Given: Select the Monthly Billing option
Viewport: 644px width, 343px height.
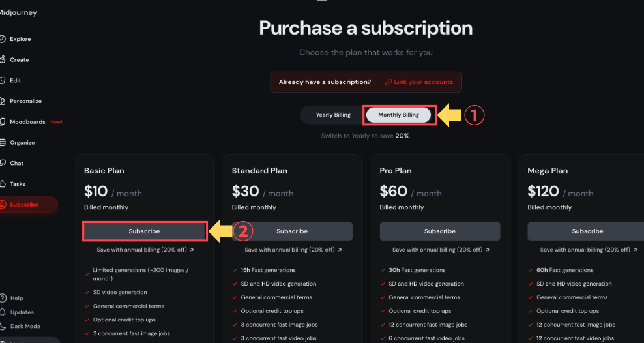Looking at the screenshot, I should (x=398, y=115).
